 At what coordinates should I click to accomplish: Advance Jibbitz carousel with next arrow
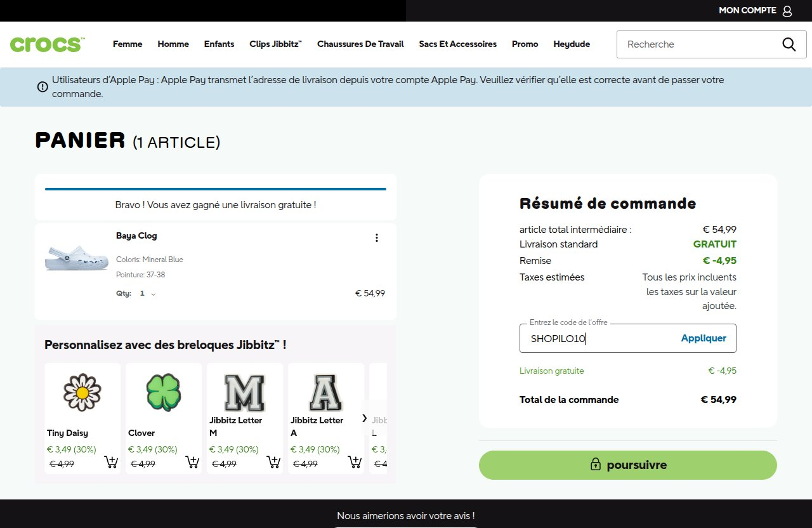pos(365,418)
